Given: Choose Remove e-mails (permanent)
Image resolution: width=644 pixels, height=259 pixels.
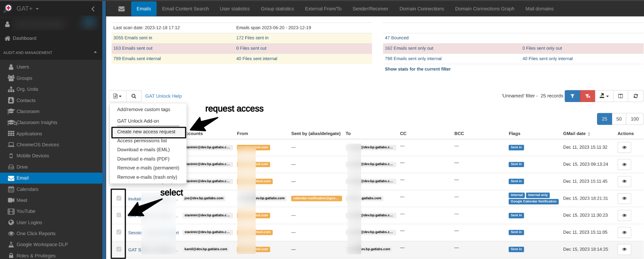Looking at the screenshot, I should tap(148, 168).
